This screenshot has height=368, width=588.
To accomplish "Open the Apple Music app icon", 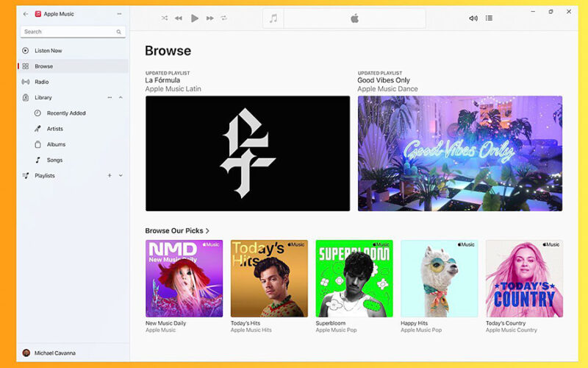I will [x=38, y=14].
